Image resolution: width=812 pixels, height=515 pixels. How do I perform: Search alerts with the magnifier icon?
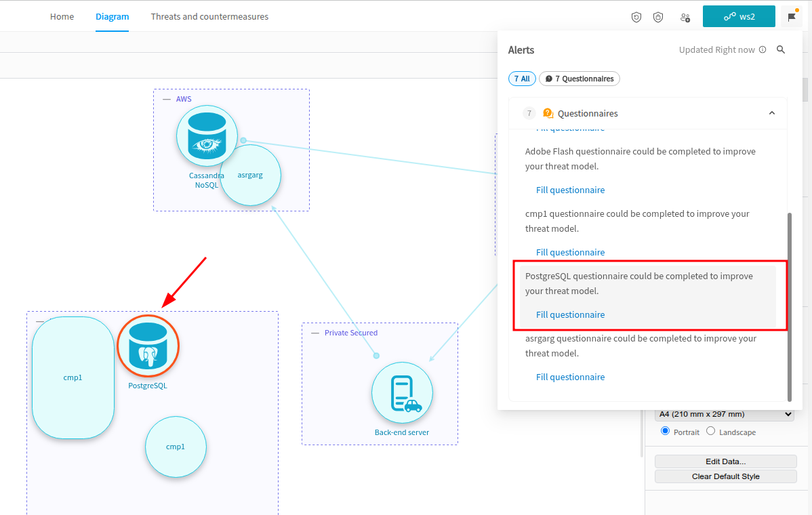pos(781,49)
